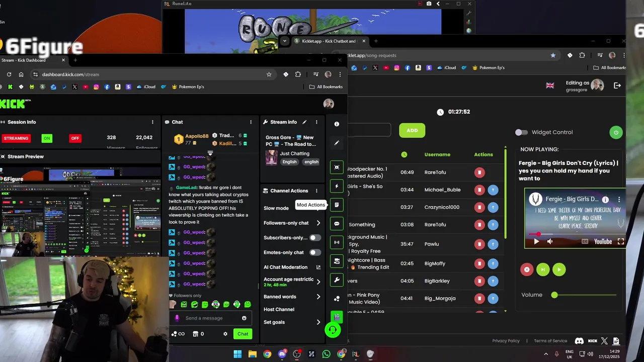Collapse the chat leaderboard with the arrow
This screenshot has width=644, height=362.
point(210,153)
